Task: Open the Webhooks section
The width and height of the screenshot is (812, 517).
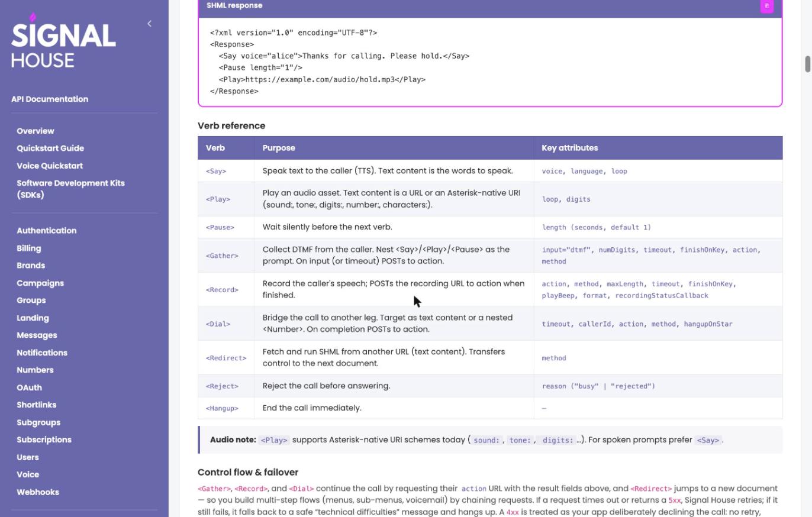Action: coord(38,492)
